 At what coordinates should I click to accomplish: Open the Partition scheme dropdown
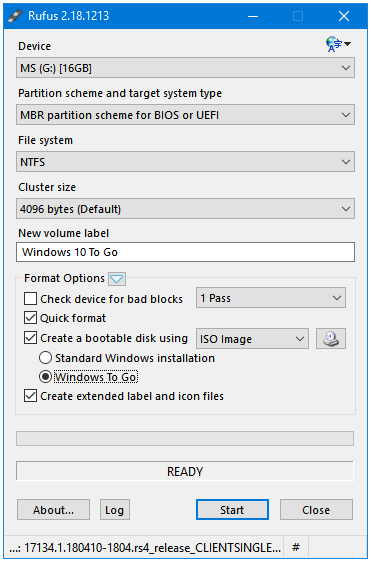pos(185,115)
